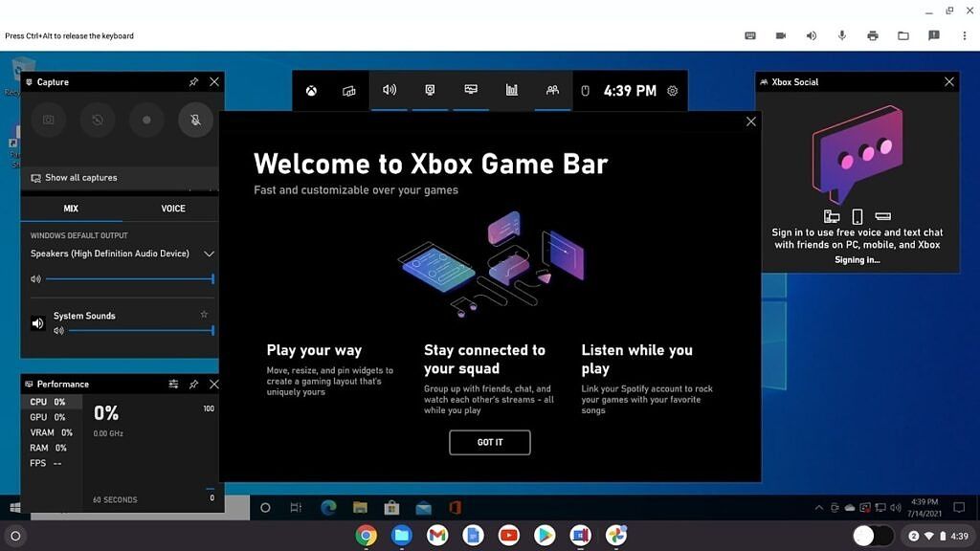The width and height of the screenshot is (980, 551).
Task: Expand the Windows Default Output speakers dropdown
Action: click(209, 253)
